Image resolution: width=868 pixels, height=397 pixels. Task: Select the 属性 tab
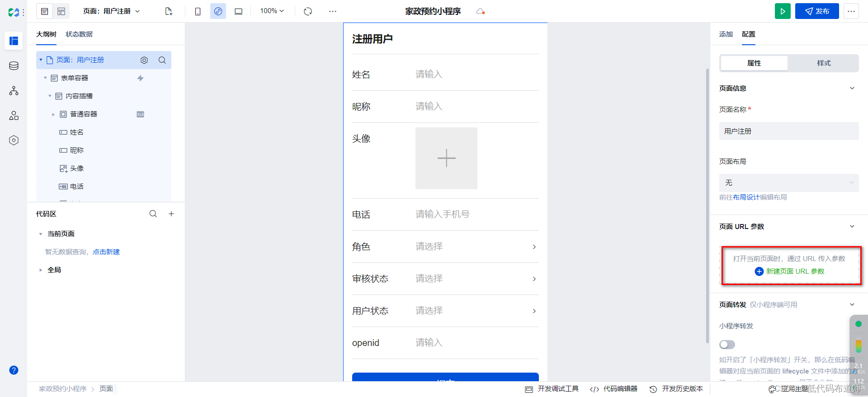[754, 63]
